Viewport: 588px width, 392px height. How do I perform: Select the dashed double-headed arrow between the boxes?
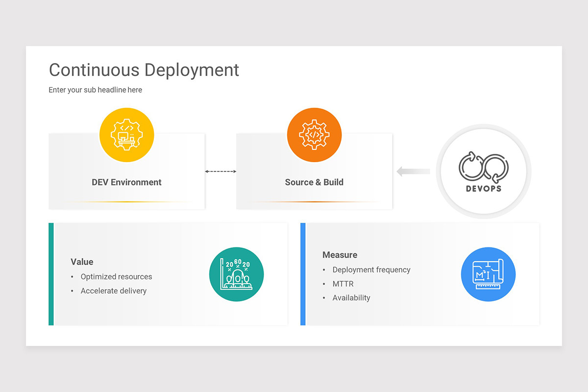pos(220,171)
